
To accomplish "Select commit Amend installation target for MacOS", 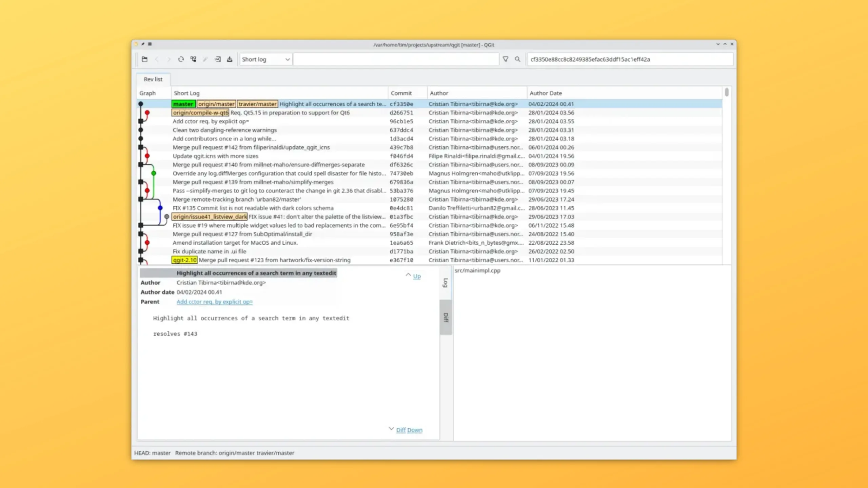I will tap(429, 243).
